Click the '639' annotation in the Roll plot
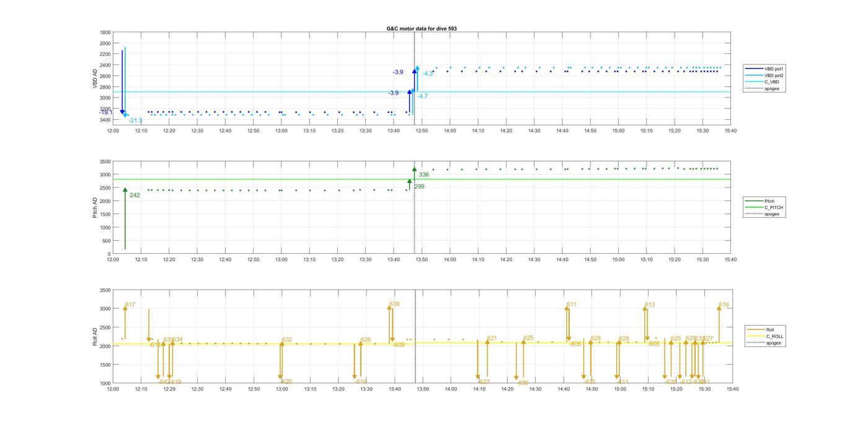The image size is (868, 430). point(394,304)
